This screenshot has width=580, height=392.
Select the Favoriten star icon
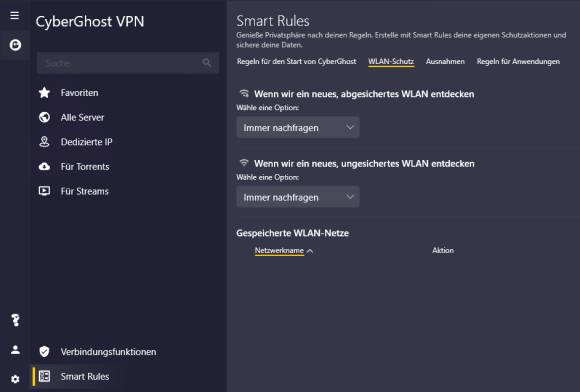pos(44,92)
